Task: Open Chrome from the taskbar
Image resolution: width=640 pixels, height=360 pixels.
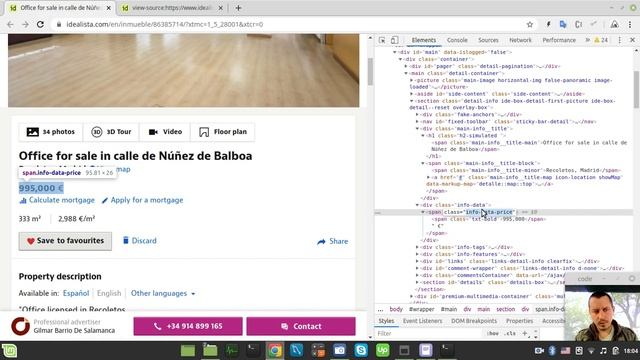Action: [275, 350]
